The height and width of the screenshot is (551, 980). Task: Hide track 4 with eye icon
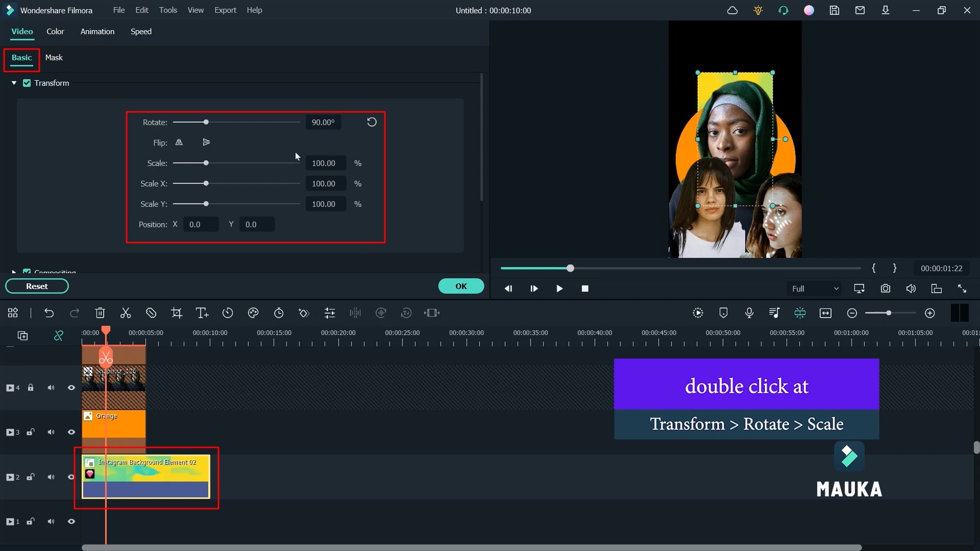pos(71,388)
